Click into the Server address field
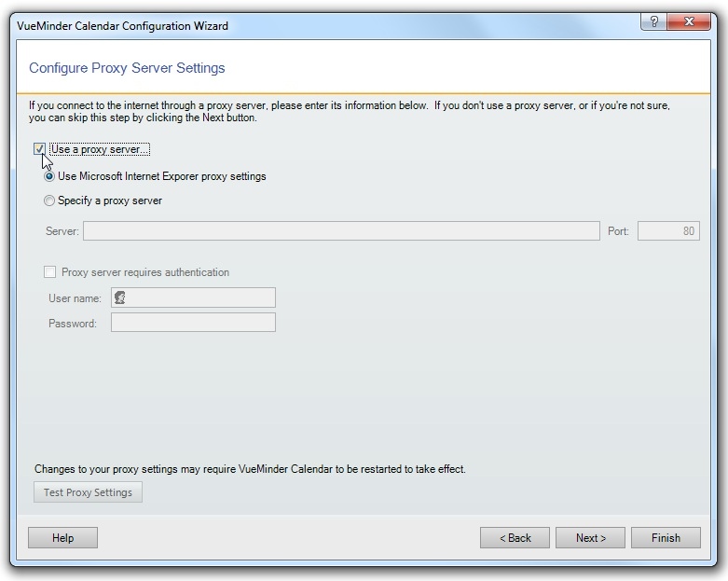The height and width of the screenshot is (581, 728). pos(341,231)
